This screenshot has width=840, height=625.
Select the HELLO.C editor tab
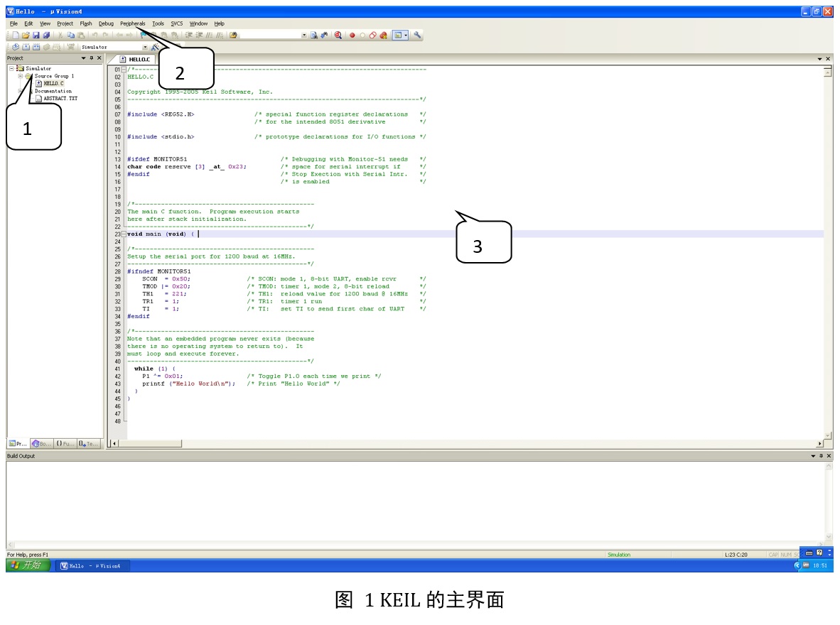click(135, 60)
